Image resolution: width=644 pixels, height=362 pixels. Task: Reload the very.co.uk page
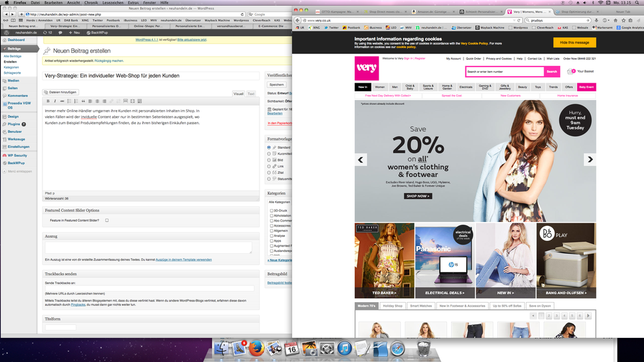tap(519, 20)
